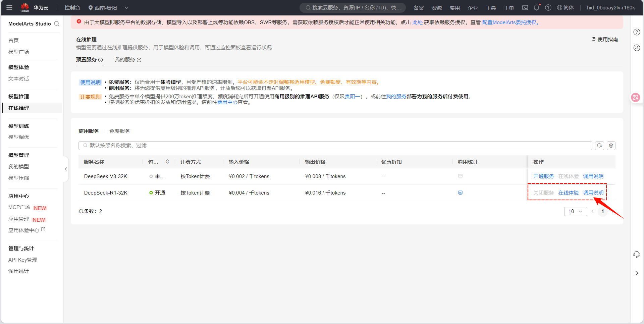Image resolution: width=644 pixels, height=324 pixels.
Task: Open the 工单 top menu
Action: coord(509,7)
